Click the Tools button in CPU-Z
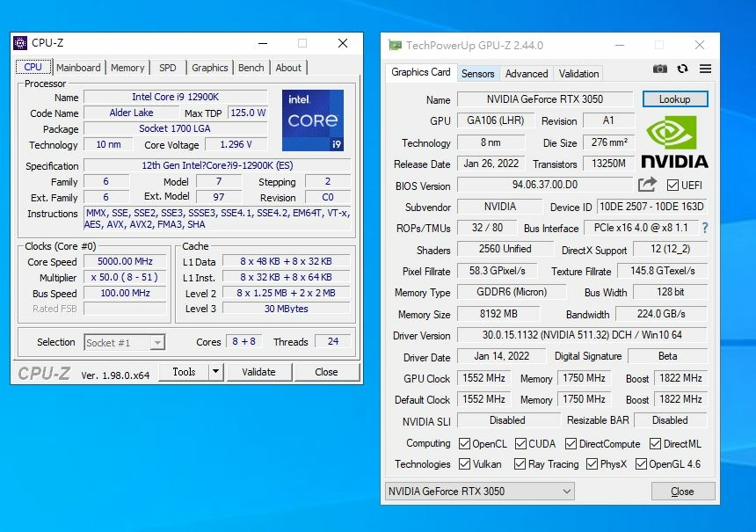This screenshot has height=532, width=756. (185, 372)
